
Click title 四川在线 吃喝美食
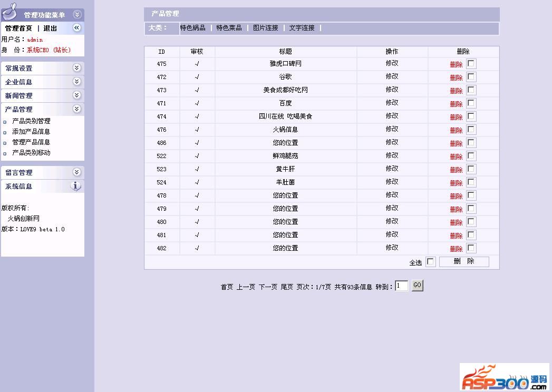(x=286, y=116)
